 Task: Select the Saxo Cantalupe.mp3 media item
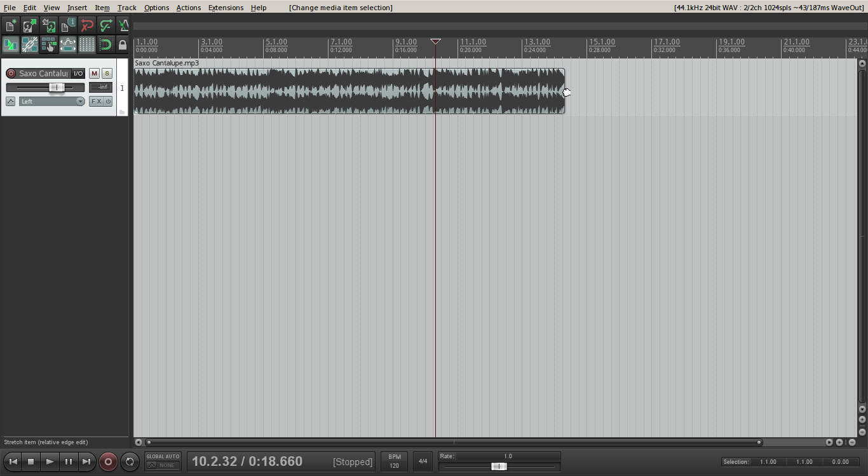click(349, 91)
